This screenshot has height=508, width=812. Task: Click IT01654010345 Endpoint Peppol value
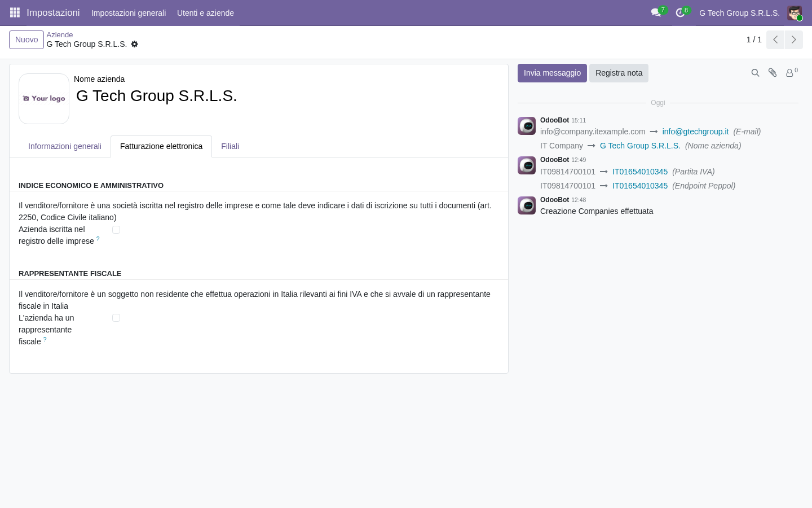tap(640, 186)
